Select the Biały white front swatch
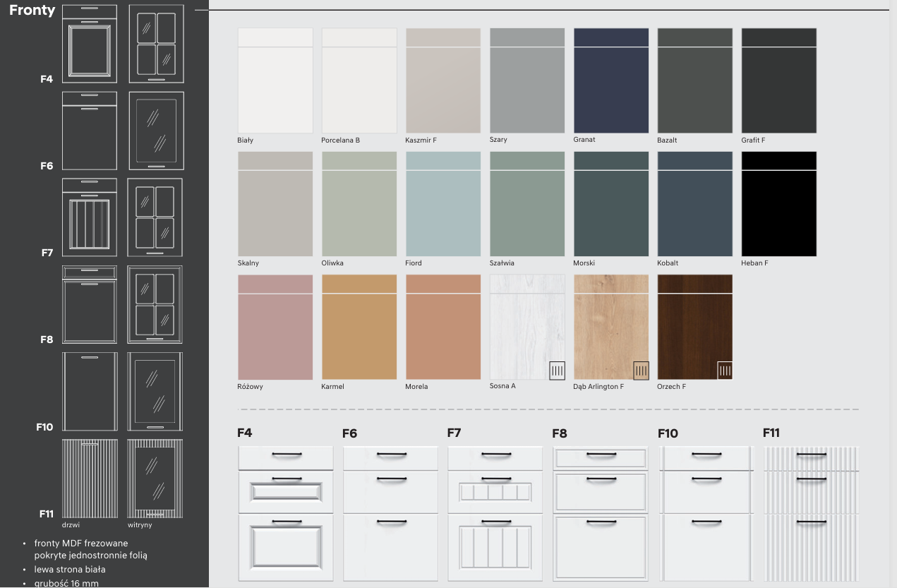This screenshot has width=897, height=588. 275,80
